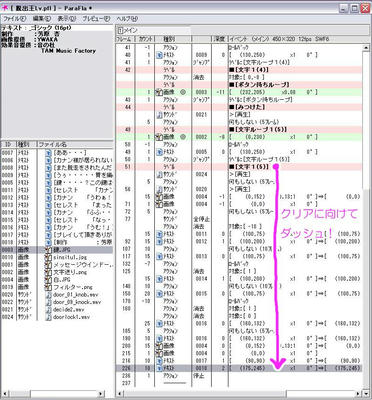Select the 停止 action row at frame 236
Screen dimensions: 372x400
point(239,376)
